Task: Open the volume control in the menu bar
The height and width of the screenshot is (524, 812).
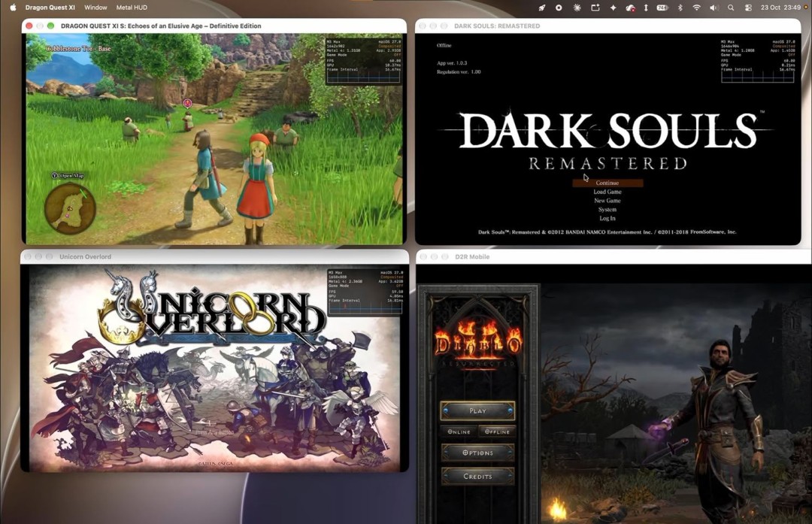Action: tap(714, 8)
